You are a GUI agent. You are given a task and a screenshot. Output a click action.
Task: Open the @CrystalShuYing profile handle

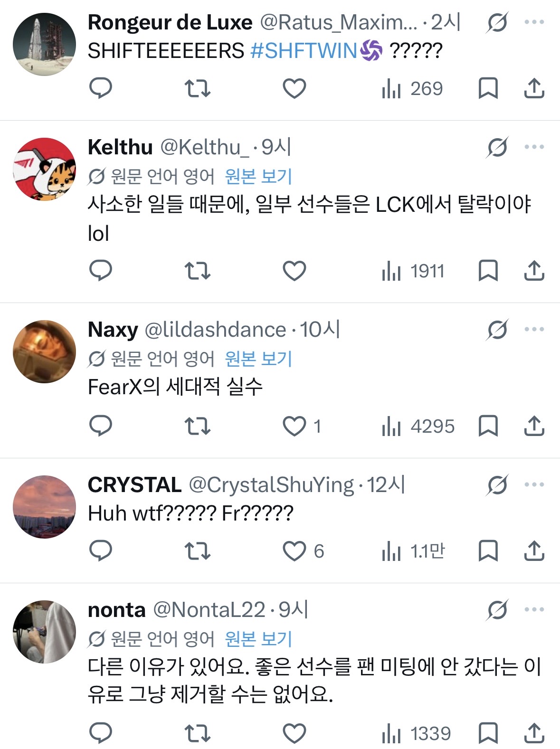pyautogui.click(x=271, y=485)
